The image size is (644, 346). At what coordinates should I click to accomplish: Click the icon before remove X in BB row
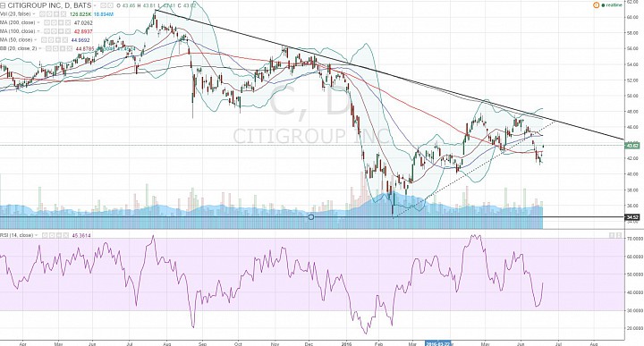pos(63,48)
